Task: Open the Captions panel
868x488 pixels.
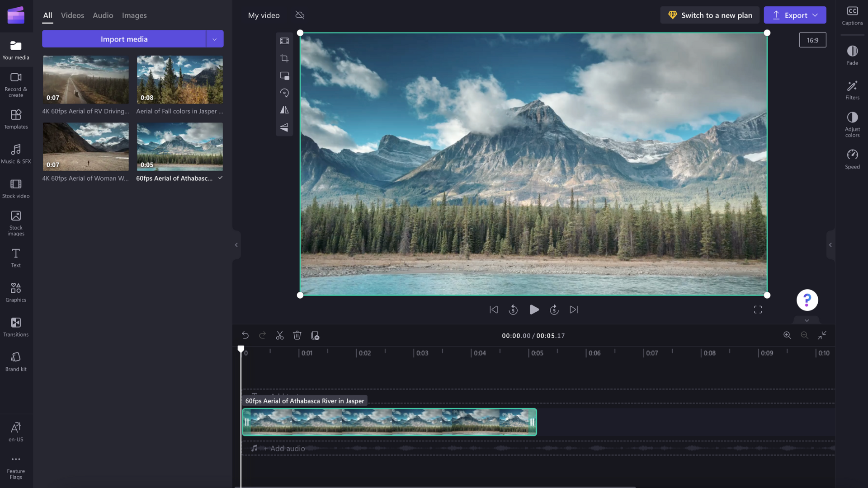Action: tap(852, 15)
